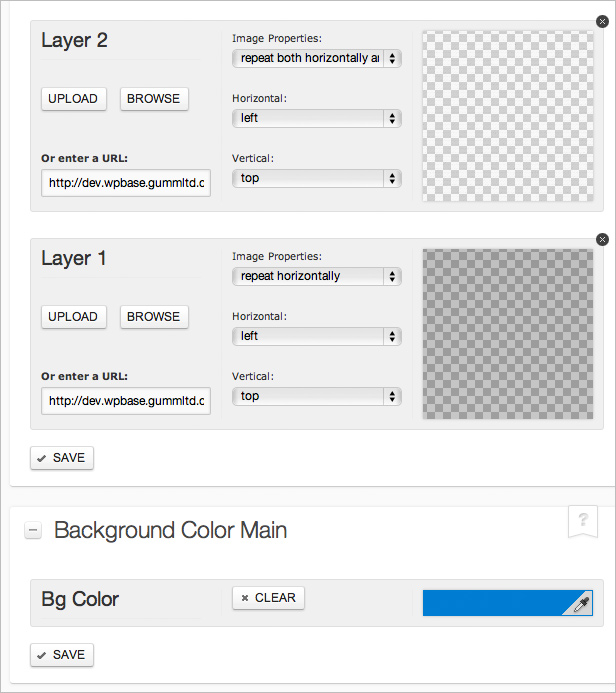Focus the Layer 1 URL input field

click(x=126, y=401)
